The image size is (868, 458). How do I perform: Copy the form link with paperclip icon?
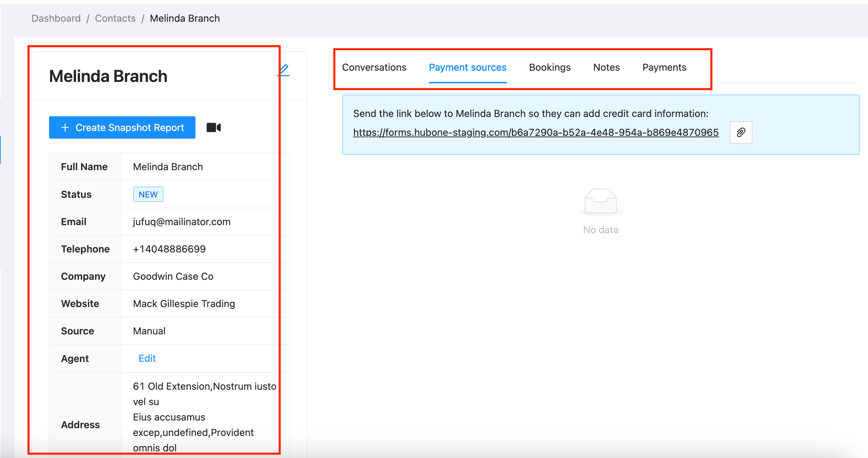click(740, 132)
